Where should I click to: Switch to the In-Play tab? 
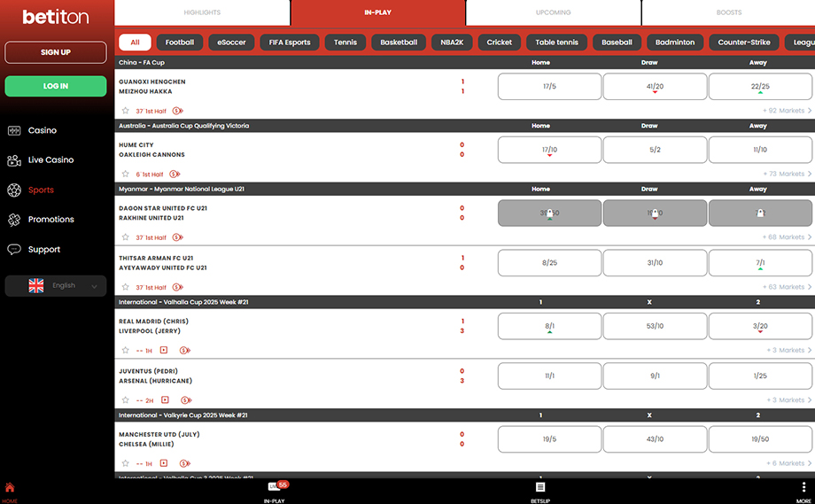tap(378, 12)
